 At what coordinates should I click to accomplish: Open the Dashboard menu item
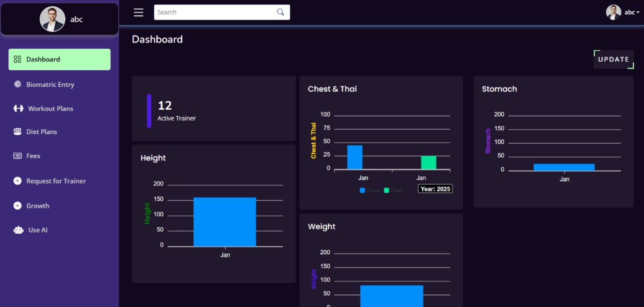point(59,60)
